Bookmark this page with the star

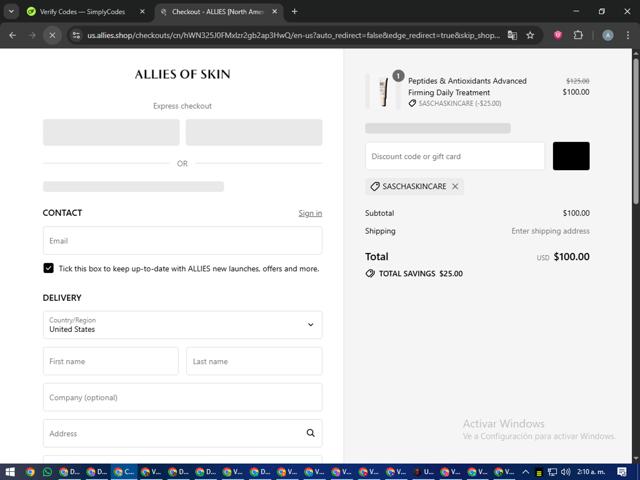pos(530,36)
